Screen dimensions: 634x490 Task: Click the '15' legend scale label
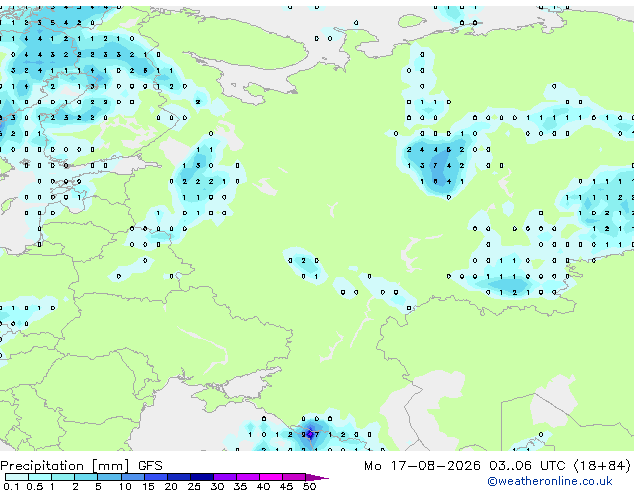pyautogui.click(x=148, y=486)
